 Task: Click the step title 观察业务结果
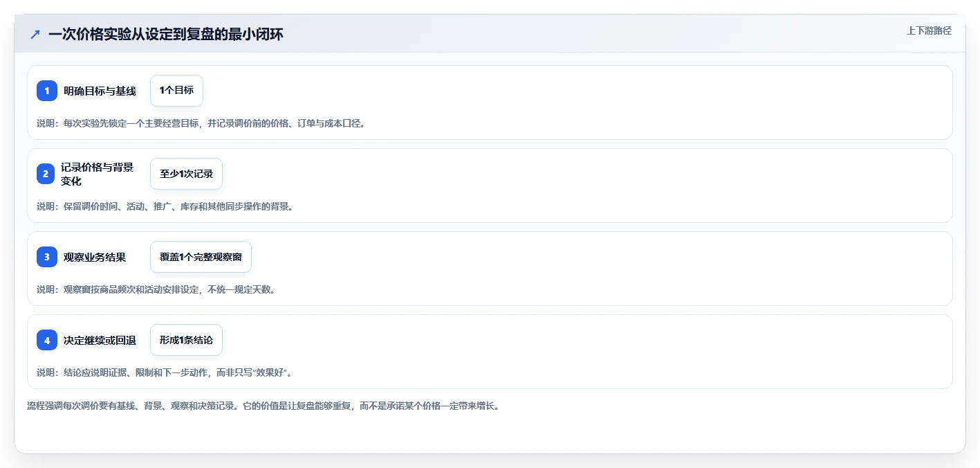pos(95,257)
